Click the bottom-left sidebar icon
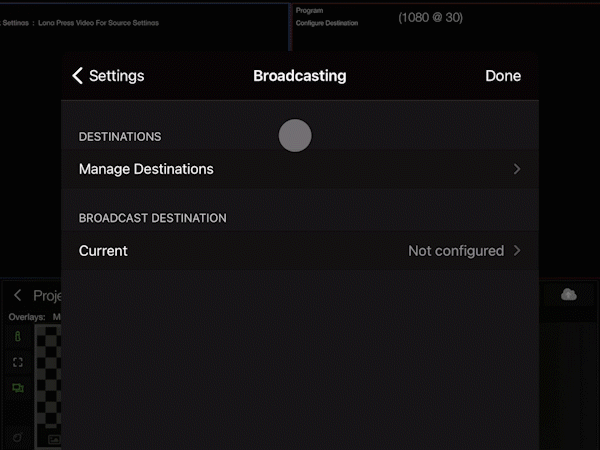 [17, 438]
